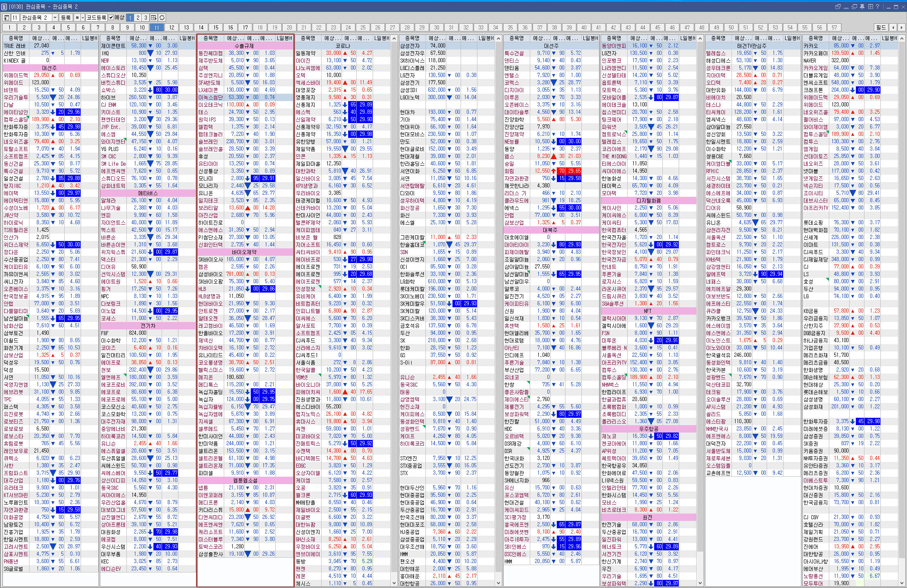The image size is (907, 588).
Task: Click the 수출규제 group header
Action: click(245, 46)
